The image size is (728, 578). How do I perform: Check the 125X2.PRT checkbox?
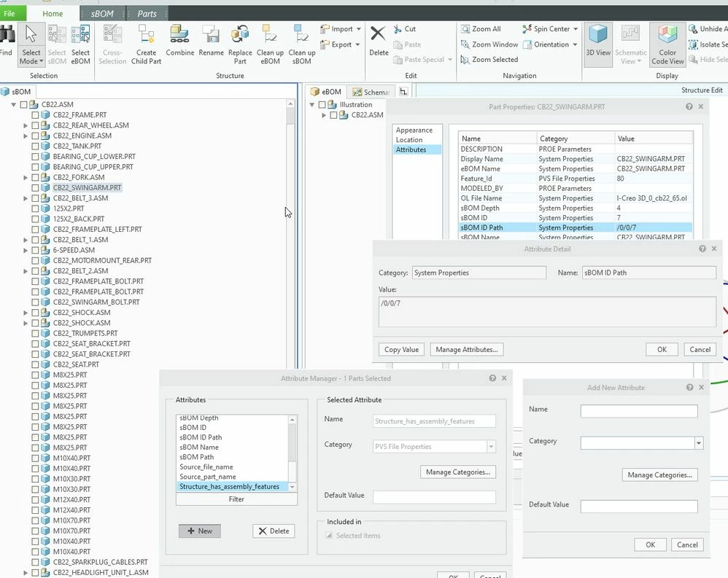(x=35, y=208)
